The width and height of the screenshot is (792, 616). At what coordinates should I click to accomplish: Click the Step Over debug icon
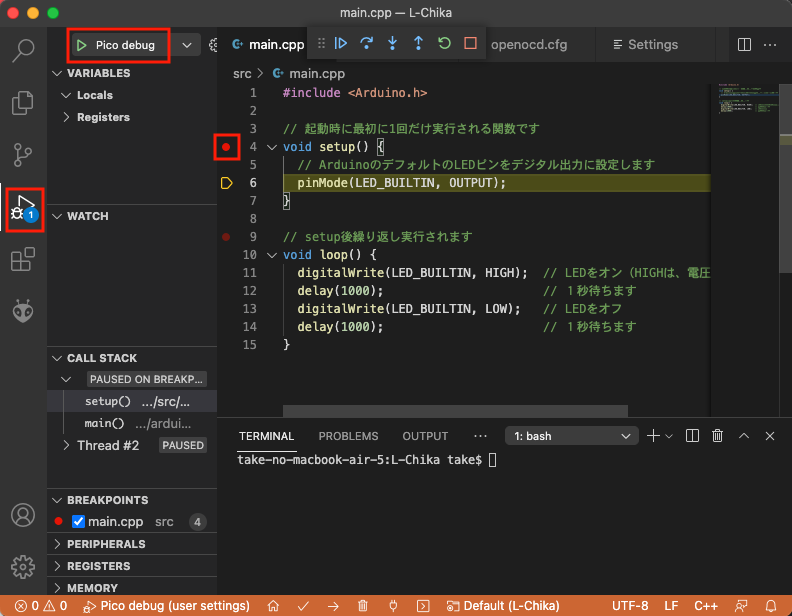[x=367, y=44]
